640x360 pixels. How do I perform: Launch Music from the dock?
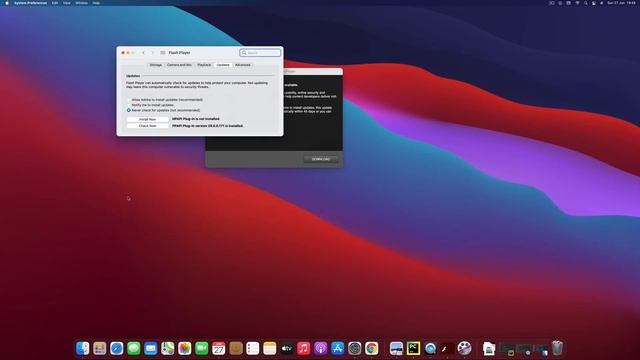pyautogui.click(x=304, y=348)
